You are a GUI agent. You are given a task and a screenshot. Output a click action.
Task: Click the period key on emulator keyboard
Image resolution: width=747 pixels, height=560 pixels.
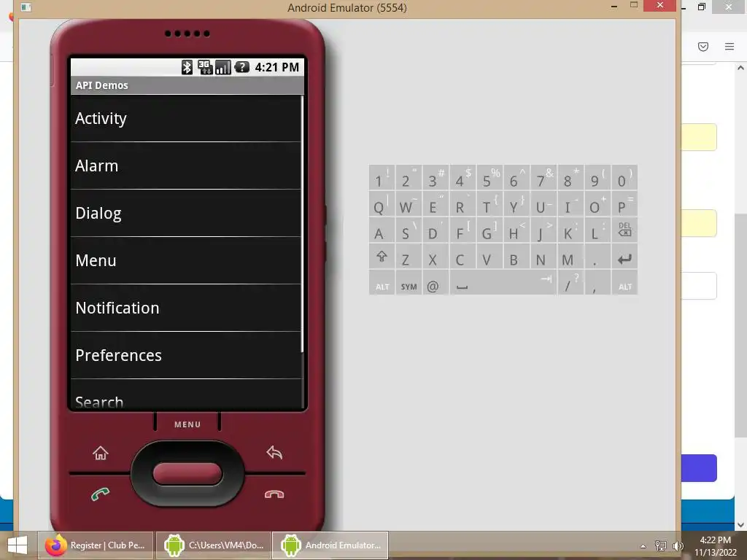click(597, 257)
